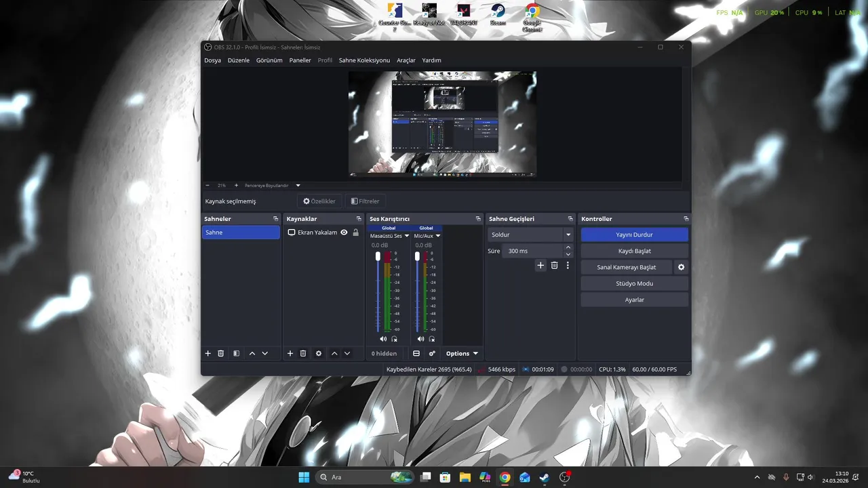Image resolution: width=868 pixels, height=488 pixels.
Task: Mute the Mic/Aux channel
Action: pos(420,339)
